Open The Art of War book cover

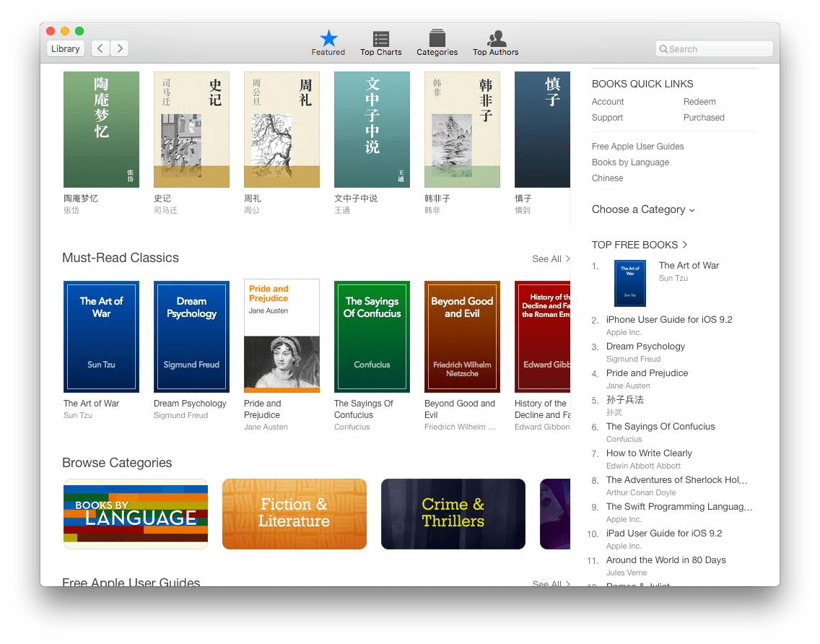point(101,336)
